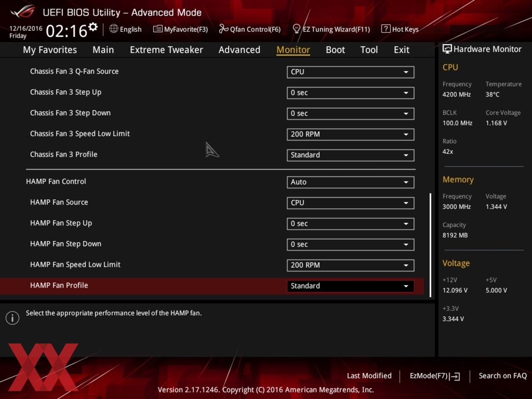Select HAMP Fan Control label
This screenshot has height=399, width=532.
coord(56,181)
